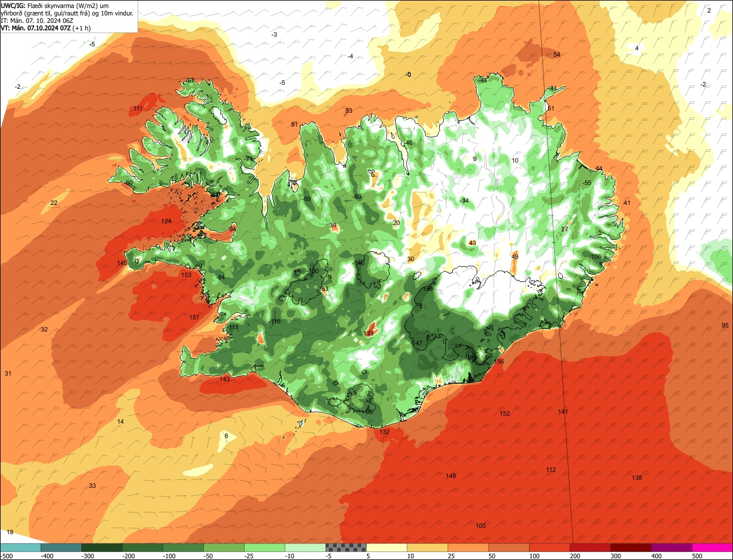
Task: Click the value 49 on the map
Action: 515,257
